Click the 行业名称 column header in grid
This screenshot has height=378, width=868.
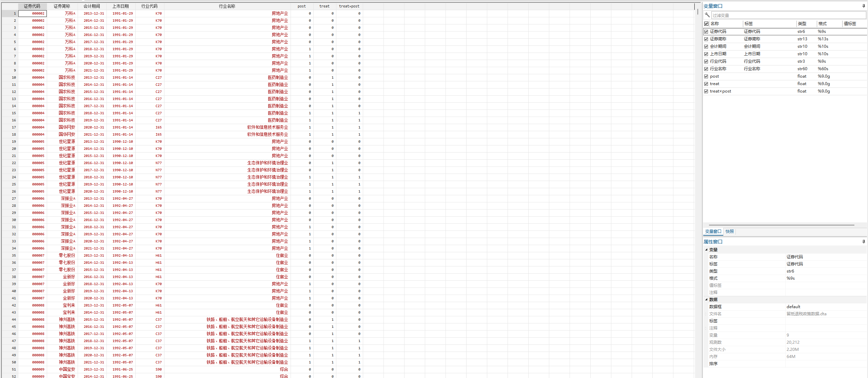[227, 6]
